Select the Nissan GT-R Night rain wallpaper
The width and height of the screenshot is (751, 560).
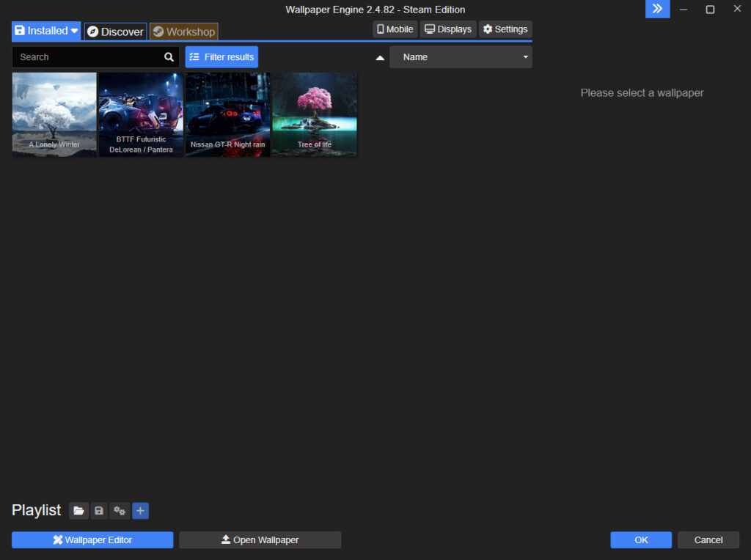[x=227, y=114]
